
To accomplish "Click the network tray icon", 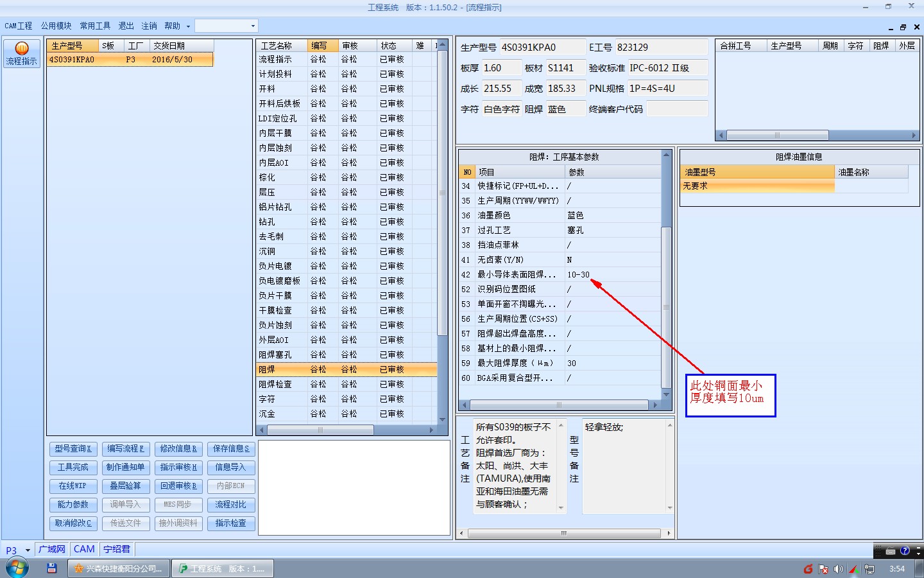I will pos(869,569).
